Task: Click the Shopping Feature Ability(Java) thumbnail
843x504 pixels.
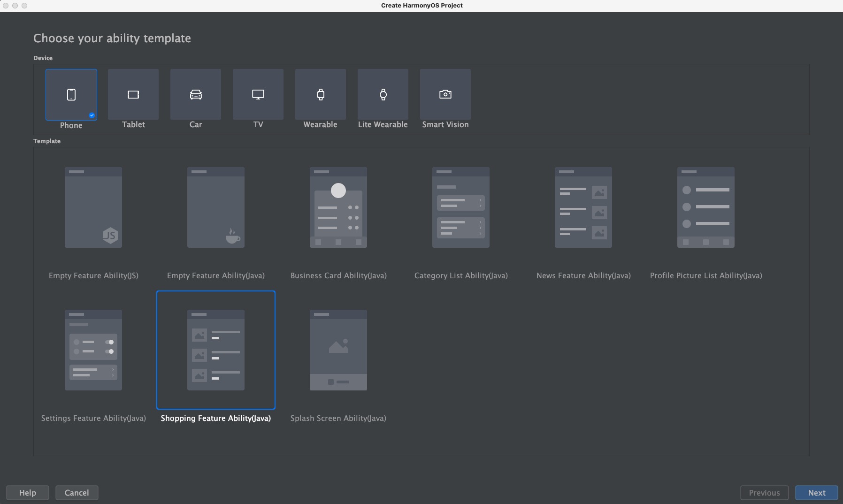Action: tap(216, 350)
